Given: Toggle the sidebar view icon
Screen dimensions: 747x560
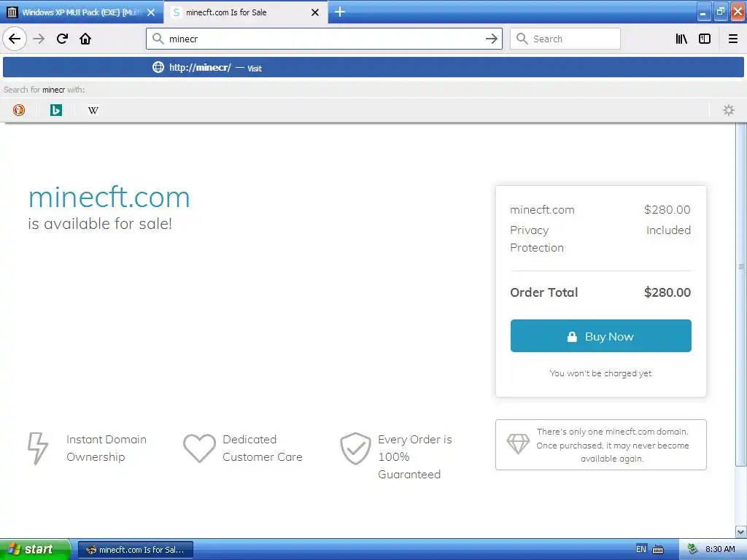Looking at the screenshot, I should (705, 39).
